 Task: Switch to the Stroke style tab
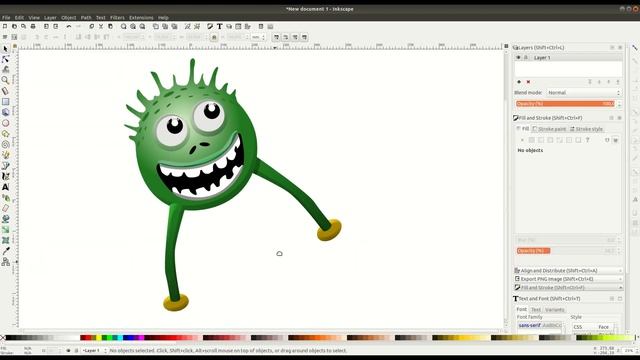[x=586, y=129]
